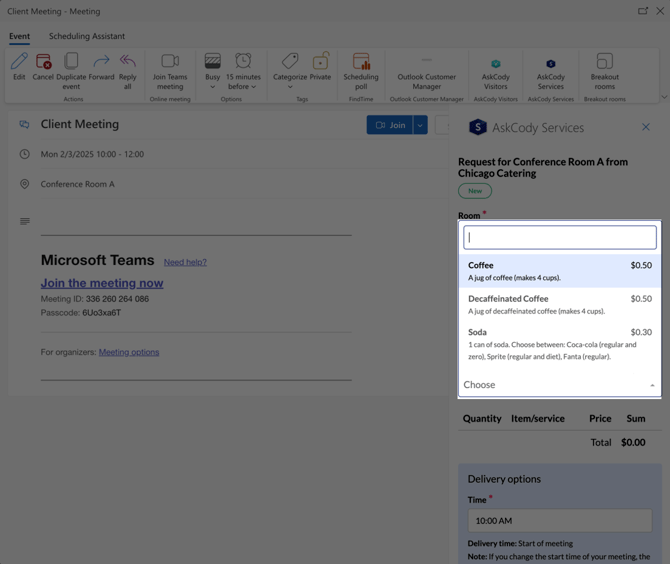The width and height of the screenshot is (670, 564).
Task: Click the Quantity column header
Action: coord(482,419)
